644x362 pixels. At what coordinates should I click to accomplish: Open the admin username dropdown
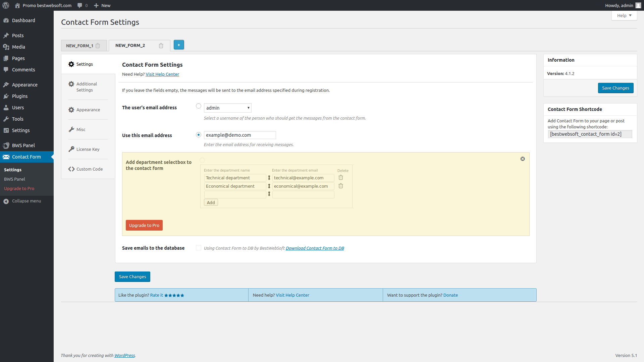227,108
